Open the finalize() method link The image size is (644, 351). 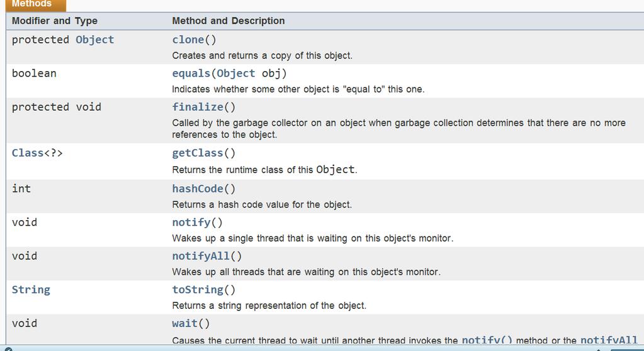198,107
